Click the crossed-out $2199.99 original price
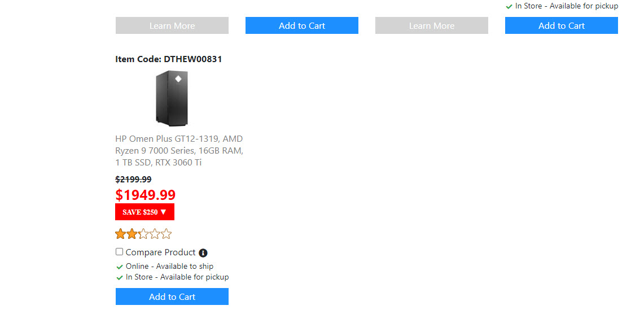This screenshot has width=644, height=314. [x=133, y=180]
